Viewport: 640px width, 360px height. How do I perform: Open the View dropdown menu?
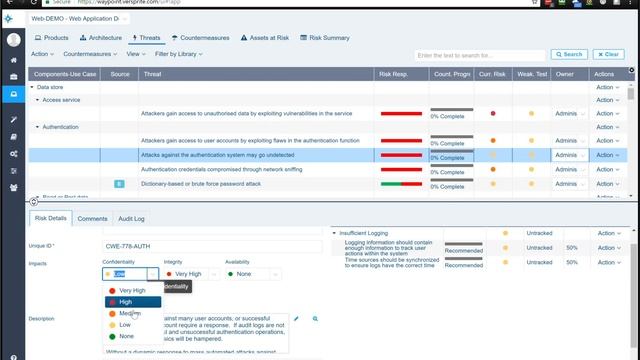[136, 54]
